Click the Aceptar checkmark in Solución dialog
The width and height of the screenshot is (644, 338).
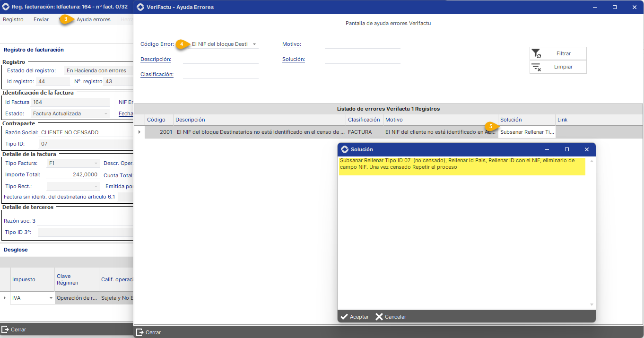(344, 317)
